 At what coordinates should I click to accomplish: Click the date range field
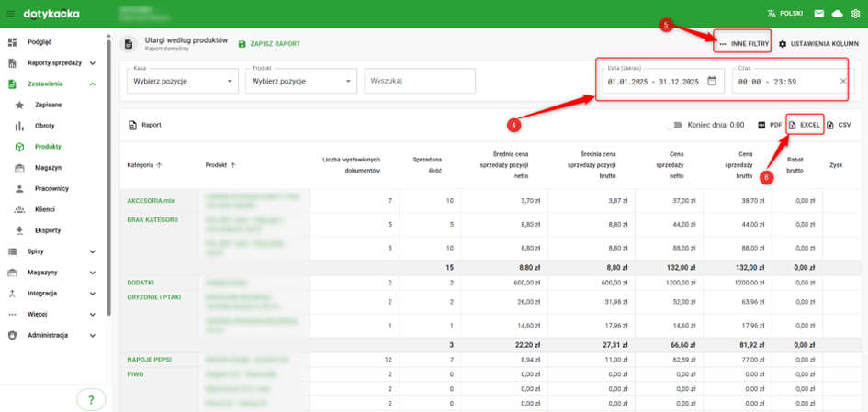pos(663,82)
